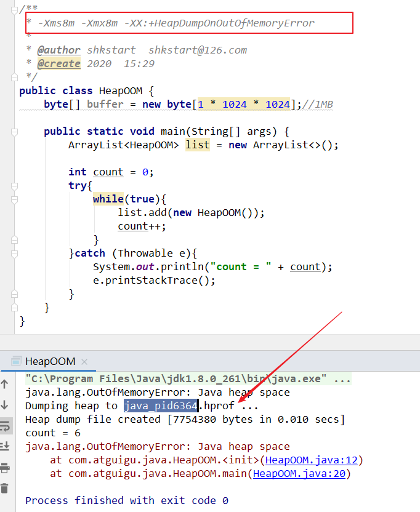Close the HeapOOM run tab

(84, 361)
